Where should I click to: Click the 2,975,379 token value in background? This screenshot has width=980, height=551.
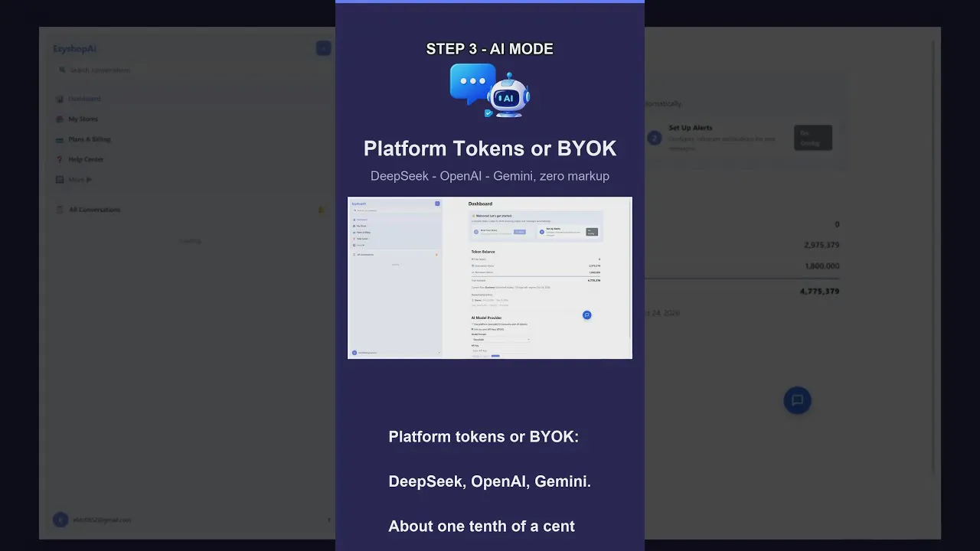point(822,245)
